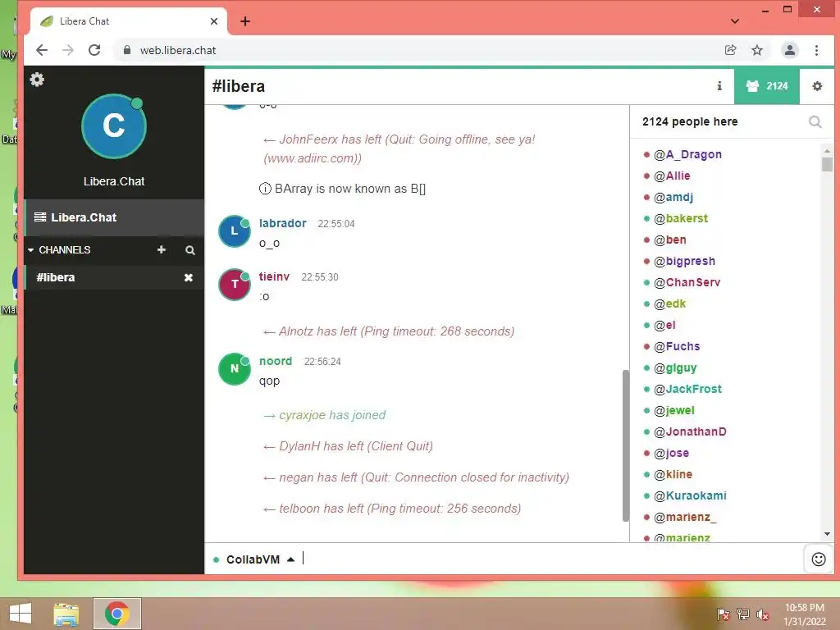Viewport: 840px width, 630px height.
Task: Open the Chrome profile icon
Action: click(x=790, y=50)
